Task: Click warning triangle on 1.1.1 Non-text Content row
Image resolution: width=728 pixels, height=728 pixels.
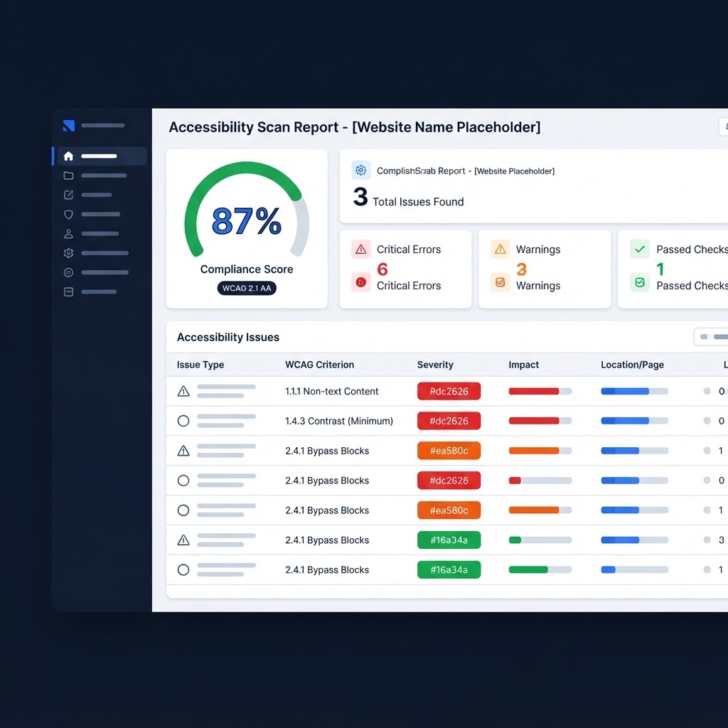Action: pos(183,391)
